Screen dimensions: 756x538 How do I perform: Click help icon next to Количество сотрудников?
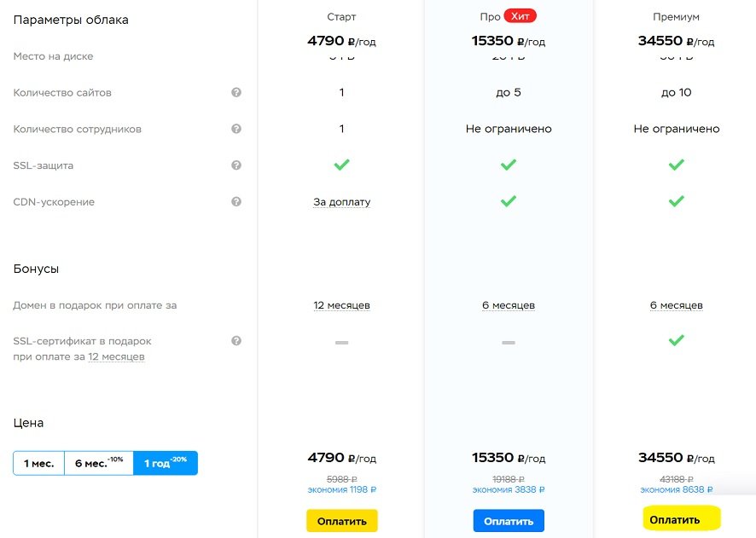[x=236, y=129]
